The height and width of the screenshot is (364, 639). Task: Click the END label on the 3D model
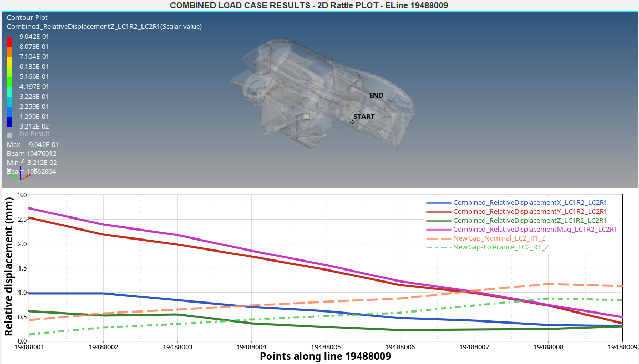(x=376, y=96)
